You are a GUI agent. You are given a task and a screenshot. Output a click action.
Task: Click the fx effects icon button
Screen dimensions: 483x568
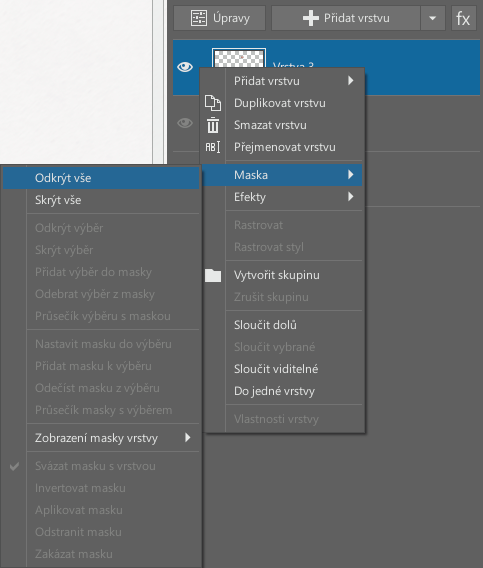pos(463,18)
